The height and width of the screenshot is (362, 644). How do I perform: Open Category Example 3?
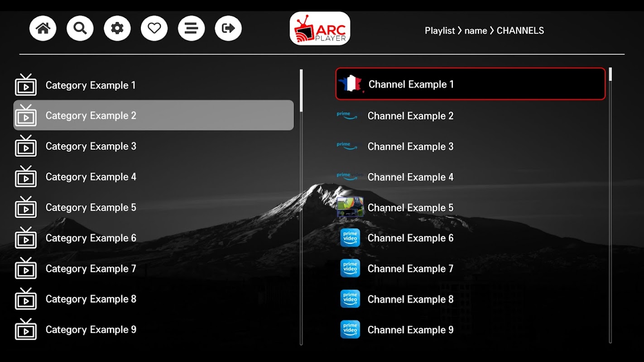coord(154,146)
